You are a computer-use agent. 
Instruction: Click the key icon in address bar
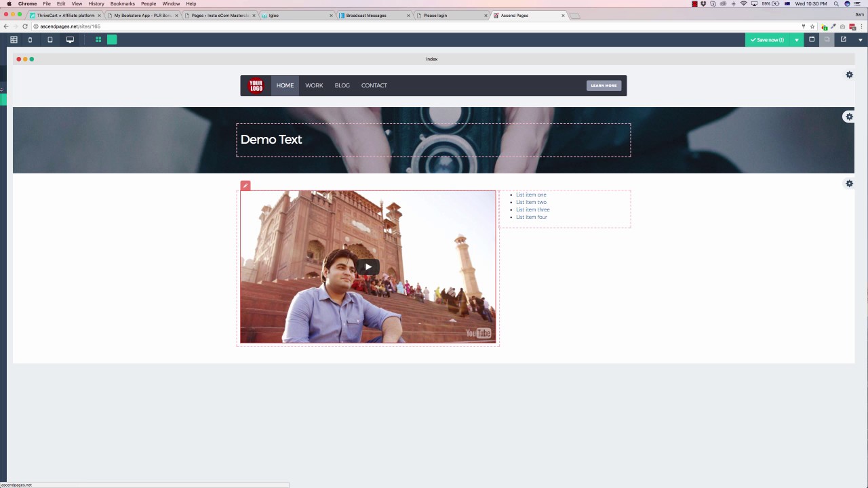click(804, 26)
